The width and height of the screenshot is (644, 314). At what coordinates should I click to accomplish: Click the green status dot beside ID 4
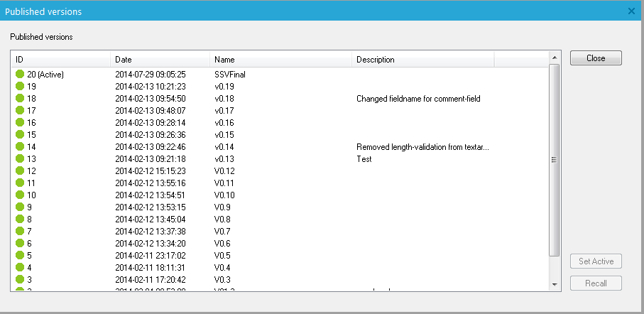[20, 268]
